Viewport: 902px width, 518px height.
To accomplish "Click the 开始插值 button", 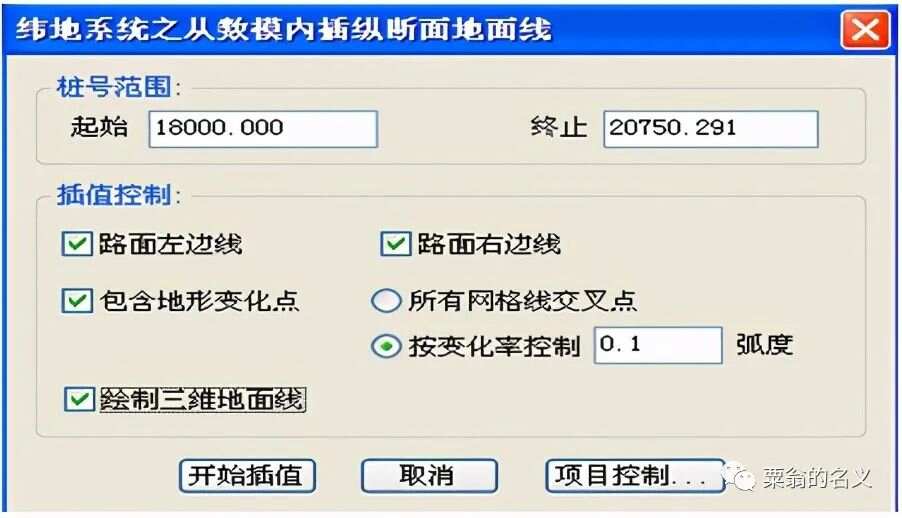I will coord(247,476).
